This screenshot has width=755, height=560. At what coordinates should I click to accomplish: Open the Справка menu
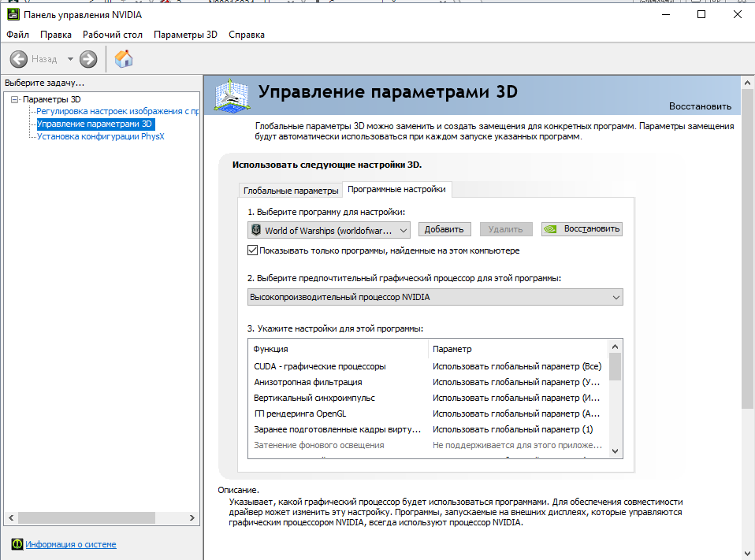pos(247,35)
